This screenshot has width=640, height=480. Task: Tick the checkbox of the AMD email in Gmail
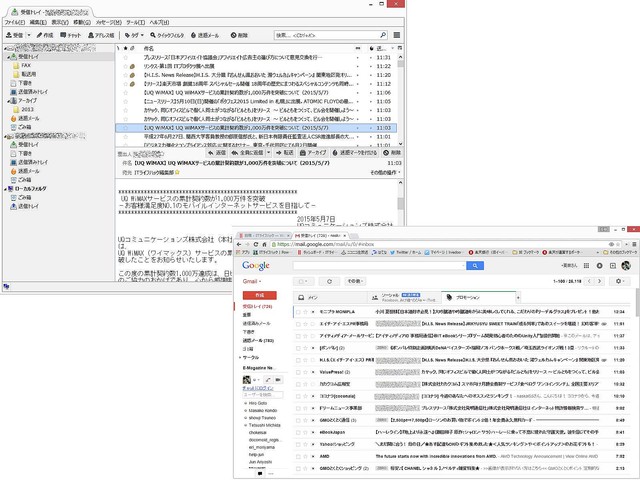tap(298, 457)
